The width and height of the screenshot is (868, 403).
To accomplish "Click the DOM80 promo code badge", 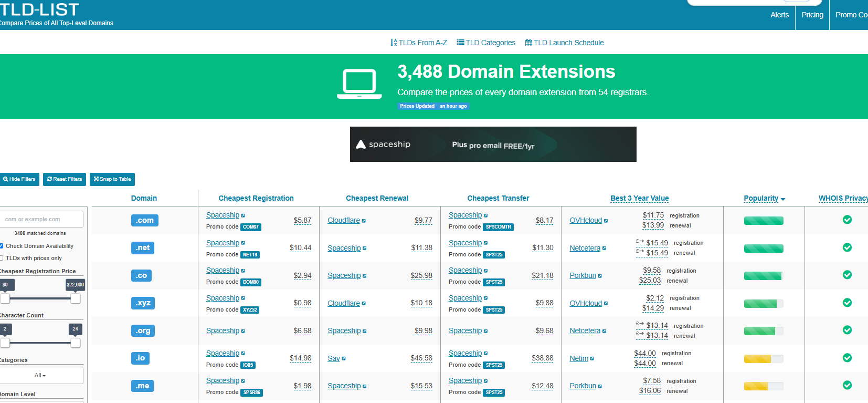I will (251, 282).
